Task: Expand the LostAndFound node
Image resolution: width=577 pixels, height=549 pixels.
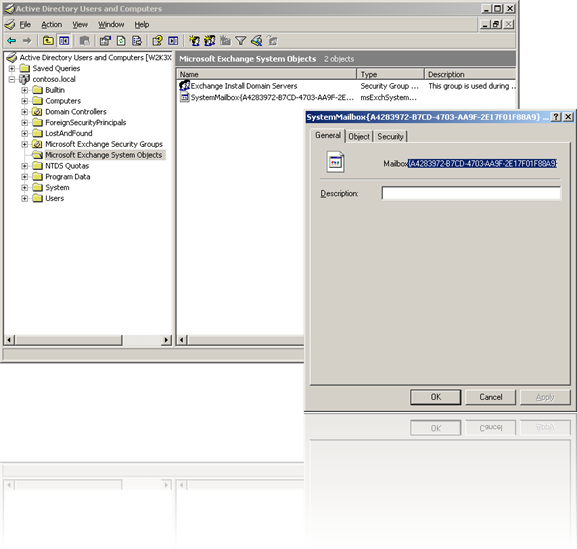Action: click(25, 133)
